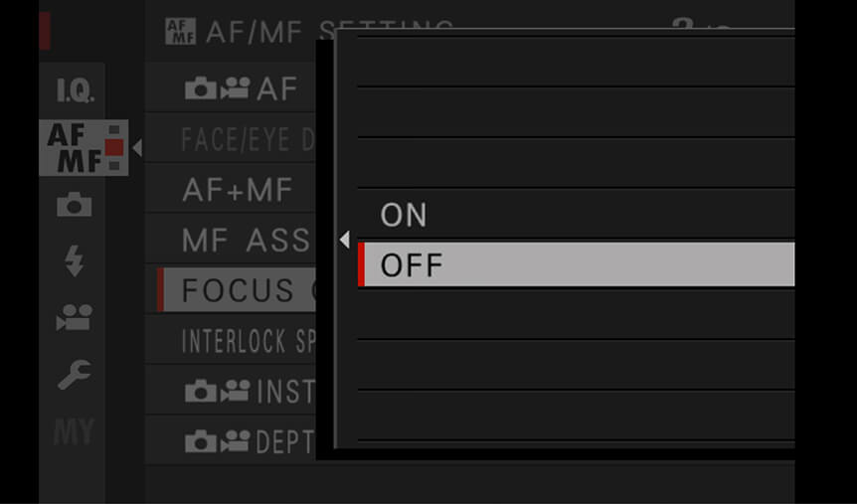
Task: Click the AF MF header icon
Action: (180, 32)
